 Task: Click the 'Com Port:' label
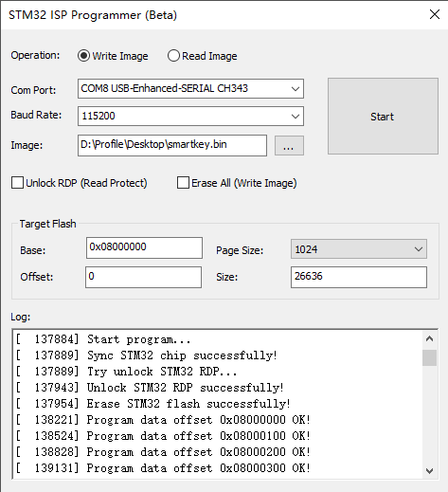click(x=33, y=90)
